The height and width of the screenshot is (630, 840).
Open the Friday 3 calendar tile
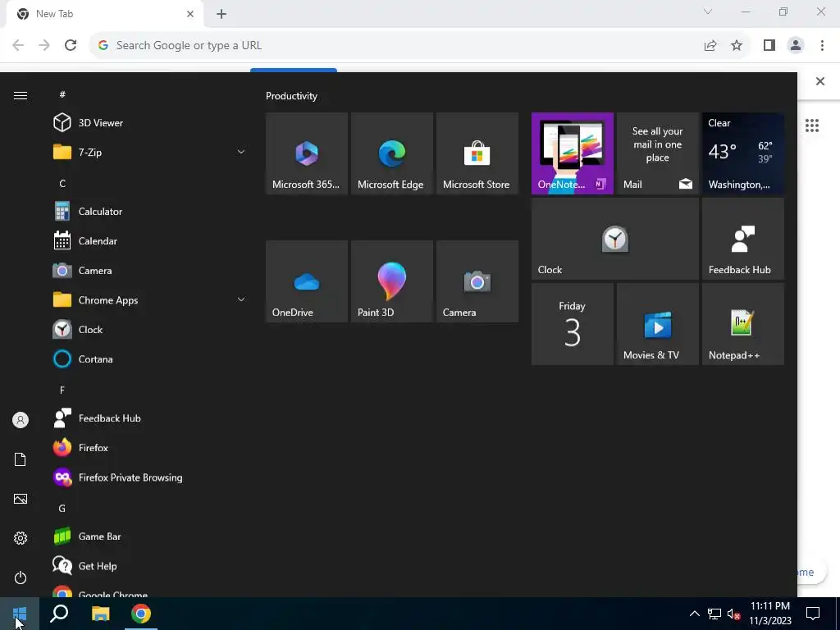click(572, 324)
